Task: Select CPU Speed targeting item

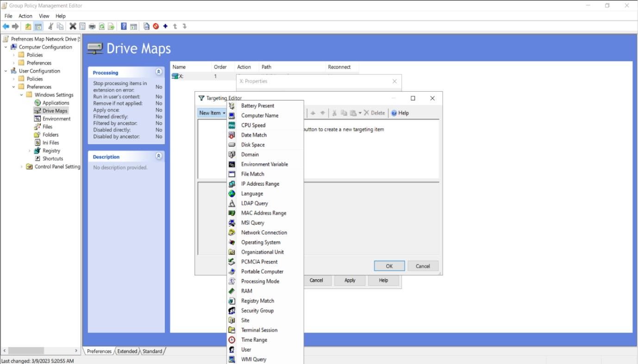Action: click(265, 125)
